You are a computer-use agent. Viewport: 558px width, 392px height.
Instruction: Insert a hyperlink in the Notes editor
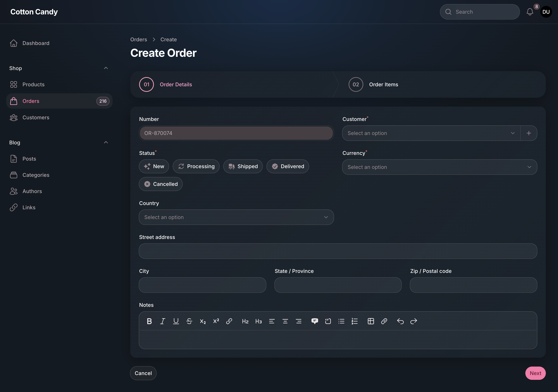pyautogui.click(x=229, y=321)
